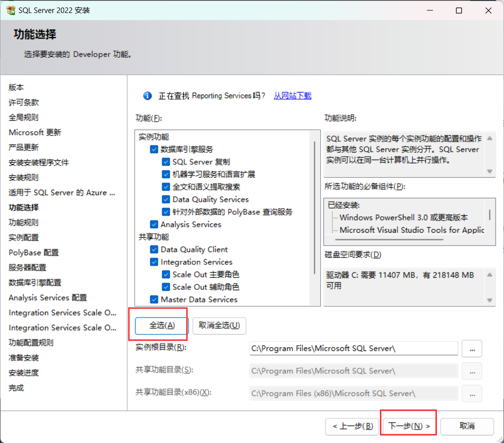Select 'Microsoft Visual Studio Tools' prerequisite entry
Screen dimensions: 504x443
pyautogui.click(x=412, y=230)
